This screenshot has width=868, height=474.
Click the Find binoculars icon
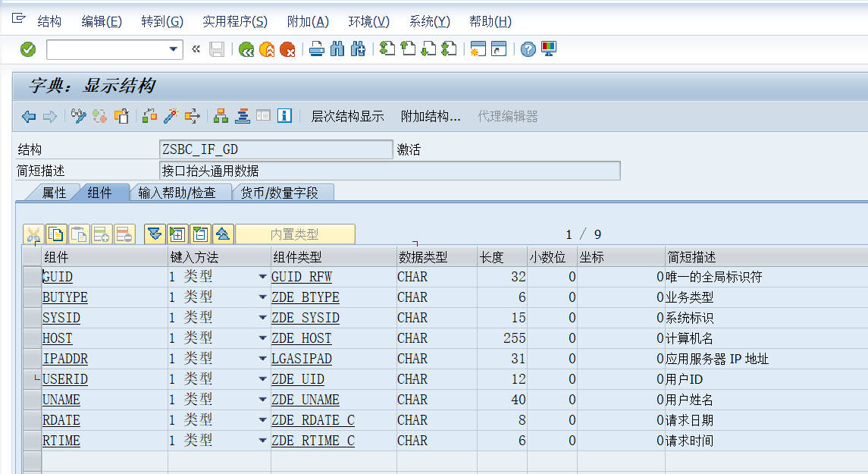pyautogui.click(x=337, y=49)
